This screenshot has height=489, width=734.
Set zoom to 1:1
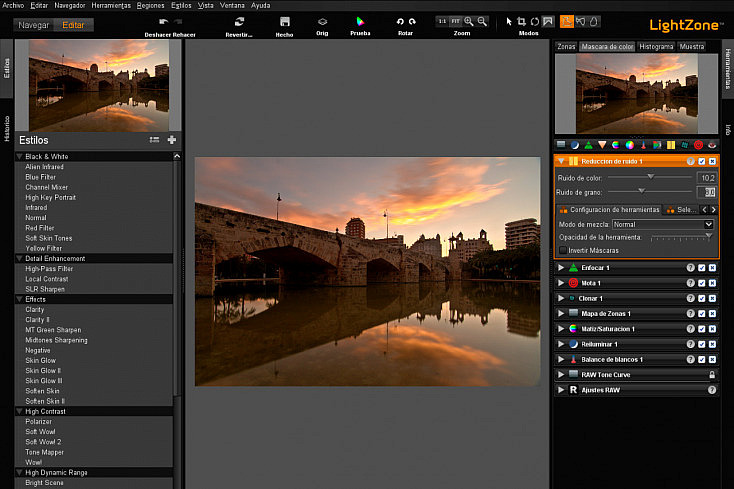click(x=442, y=22)
